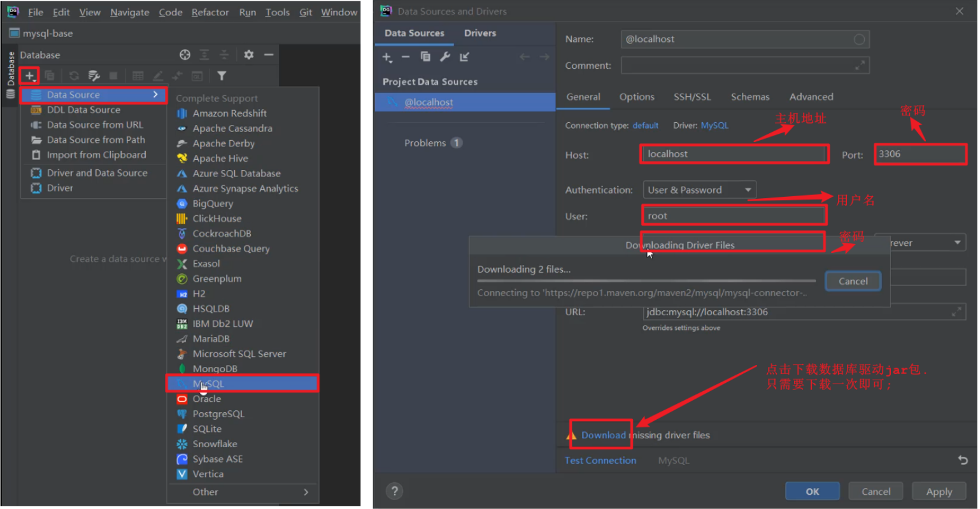Click the MySQL driver link beside Driver label

click(714, 125)
